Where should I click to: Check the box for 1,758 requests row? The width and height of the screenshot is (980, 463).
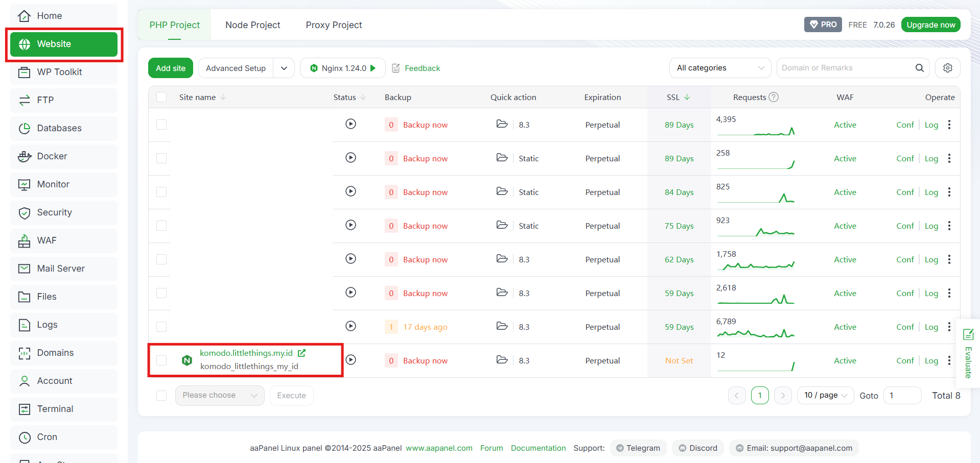[161, 259]
